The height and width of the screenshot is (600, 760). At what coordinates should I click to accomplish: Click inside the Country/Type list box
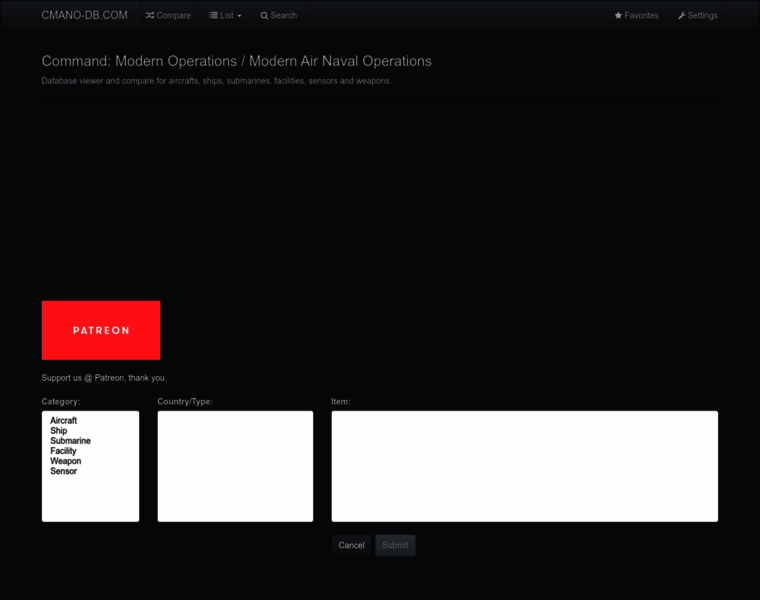pyautogui.click(x=235, y=466)
